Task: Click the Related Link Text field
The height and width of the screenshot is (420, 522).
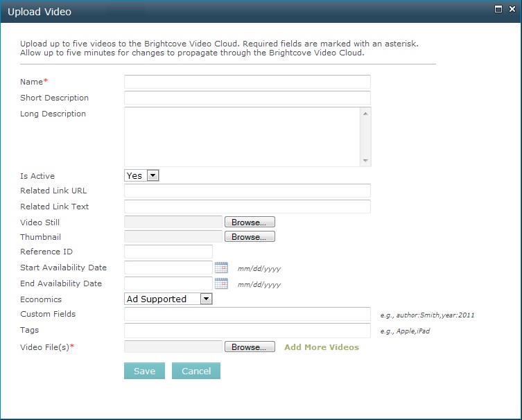Action: coord(247,207)
